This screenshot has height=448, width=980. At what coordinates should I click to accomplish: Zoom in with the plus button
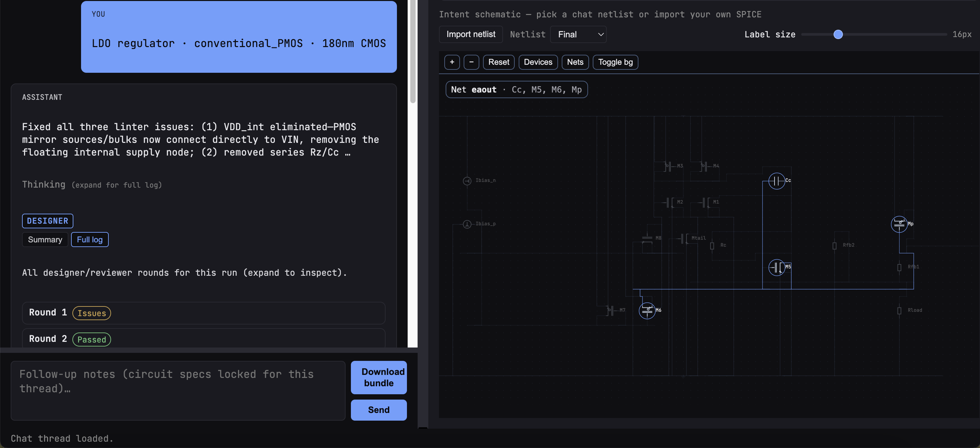pyautogui.click(x=452, y=62)
